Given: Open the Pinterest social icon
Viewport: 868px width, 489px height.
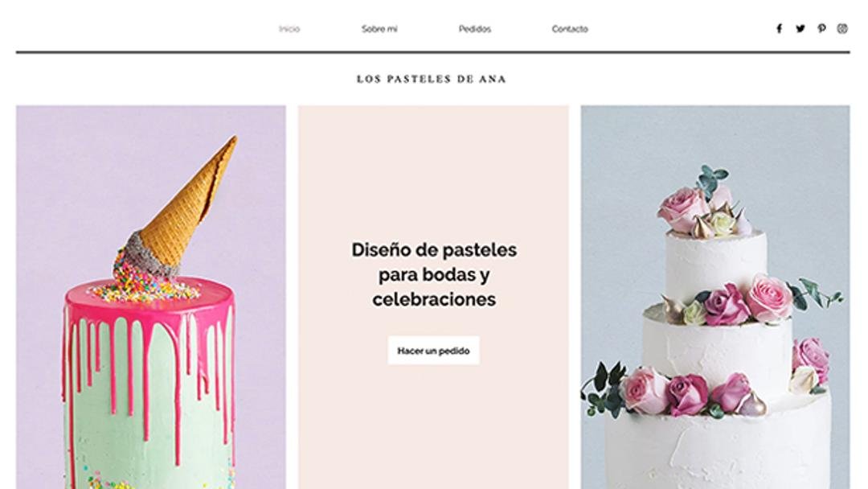Looking at the screenshot, I should point(821,29).
